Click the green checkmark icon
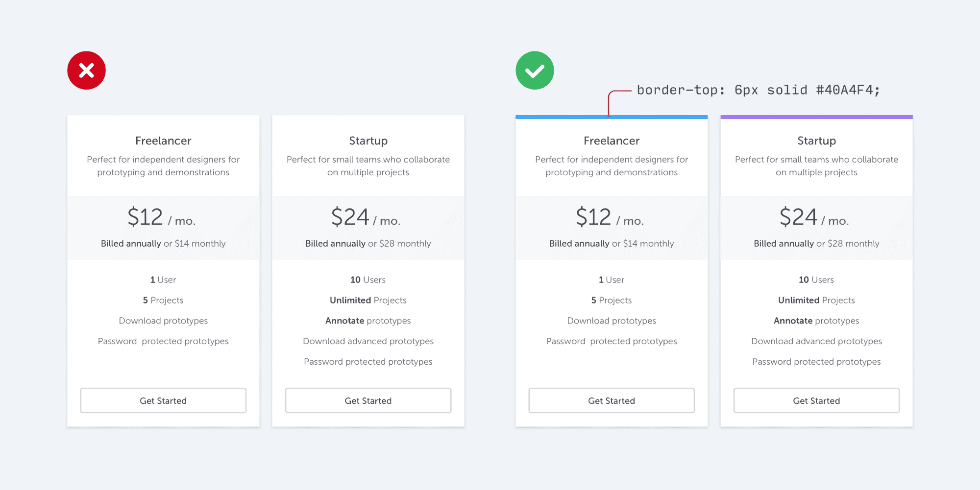 535,70
